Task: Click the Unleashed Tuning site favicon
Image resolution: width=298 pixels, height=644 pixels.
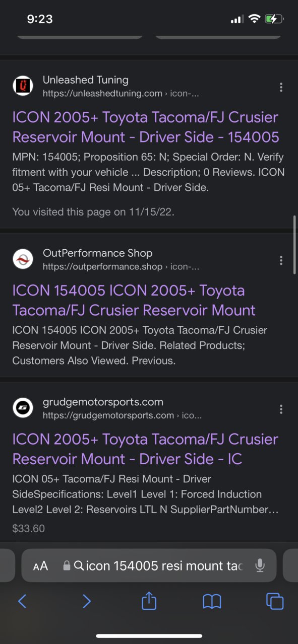Action: 23,86
